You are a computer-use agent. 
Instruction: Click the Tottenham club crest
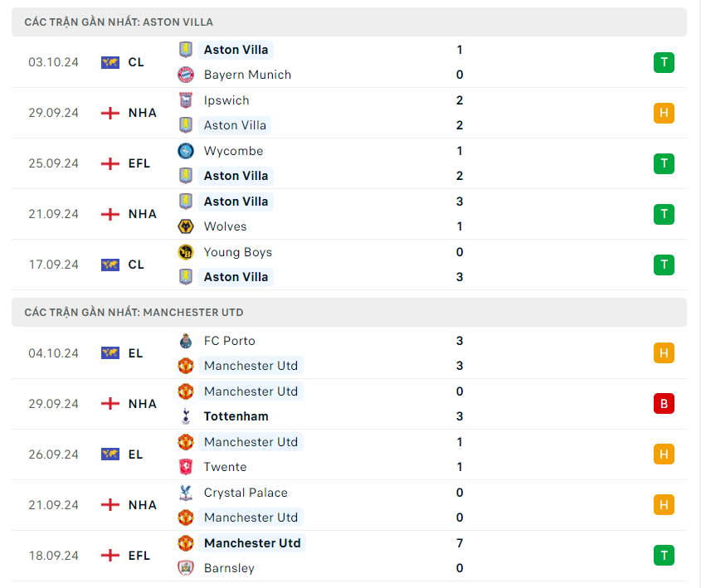(186, 416)
